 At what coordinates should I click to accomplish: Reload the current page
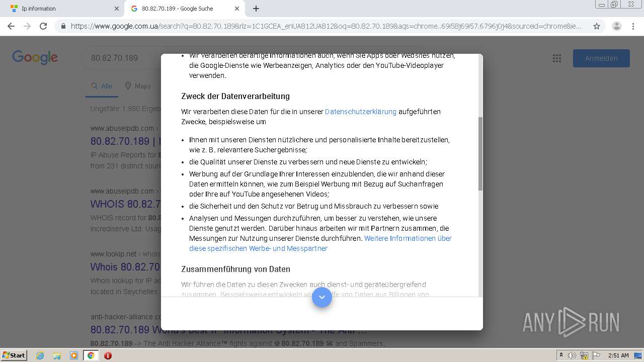[43, 26]
